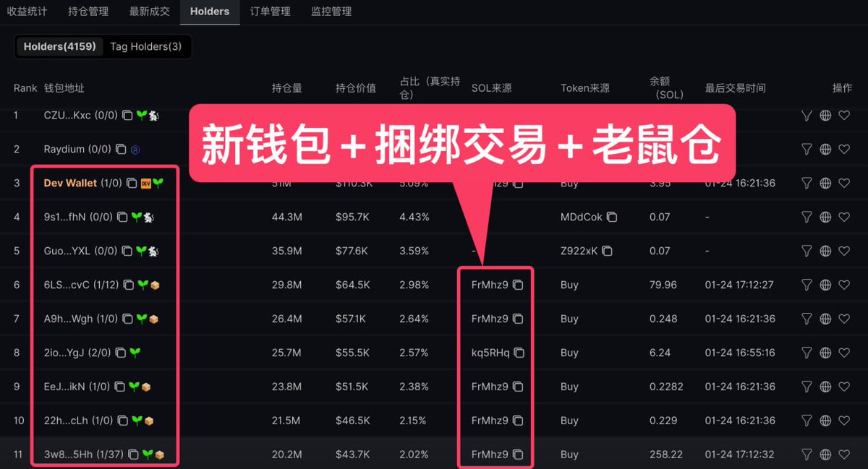The width and height of the screenshot is (868, 469).
Task: Copy the Dev Wallet address
Action: pyautogui.click(x=131, y=183)
